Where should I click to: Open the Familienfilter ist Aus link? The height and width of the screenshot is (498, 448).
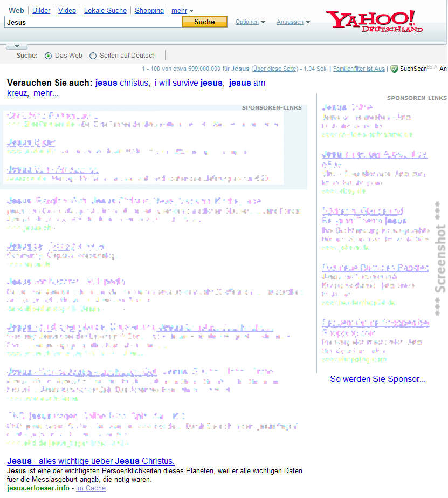359,69
